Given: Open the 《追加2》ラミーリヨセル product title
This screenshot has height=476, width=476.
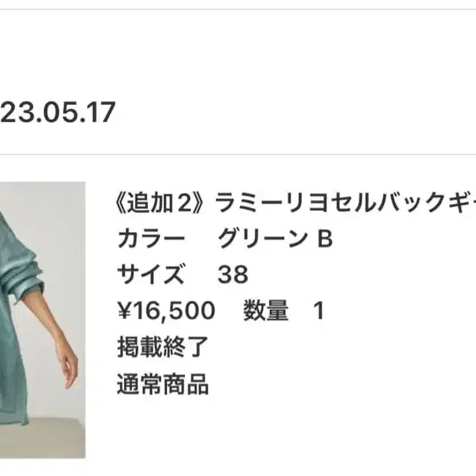Looking at the screenshot, I should [296, 203].
